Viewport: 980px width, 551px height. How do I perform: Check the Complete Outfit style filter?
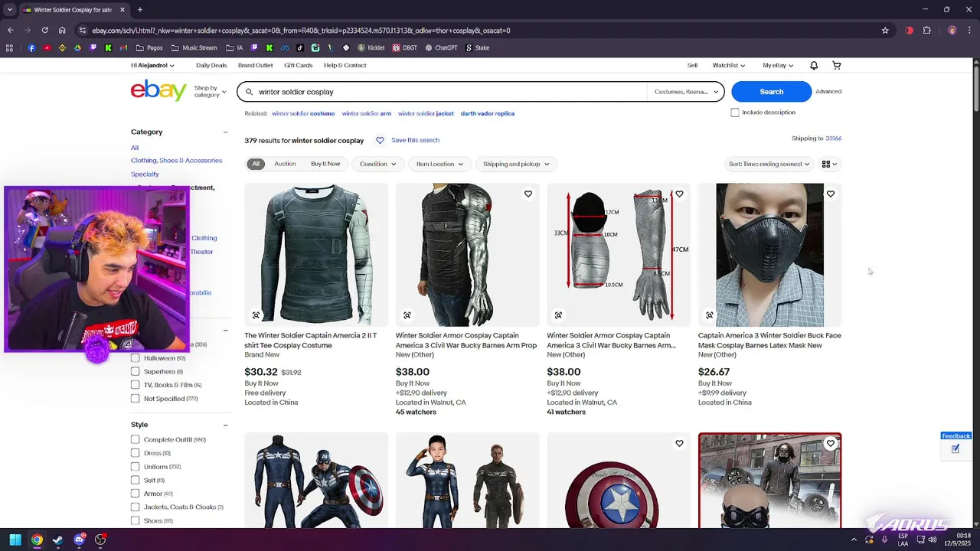pyautogui.click(x=136, y=440)
